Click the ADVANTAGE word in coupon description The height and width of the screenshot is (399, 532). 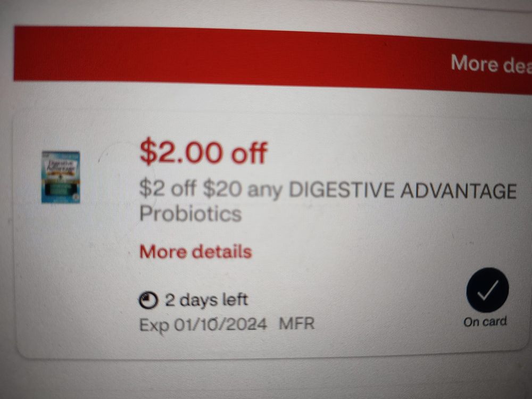tap(459, 191)
